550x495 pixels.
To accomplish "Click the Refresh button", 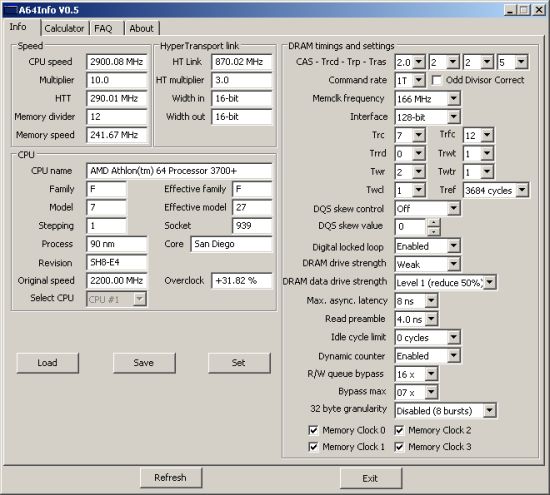I will [x=171, y=477].
